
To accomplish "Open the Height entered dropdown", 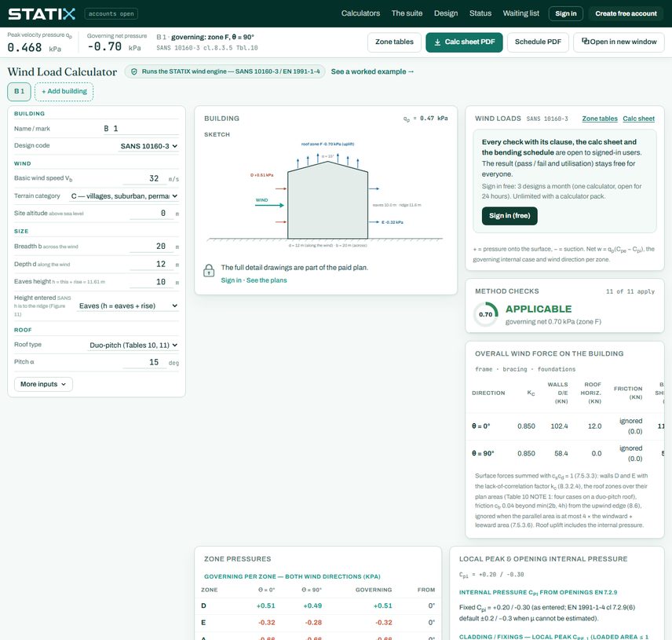I will point(128,305).
